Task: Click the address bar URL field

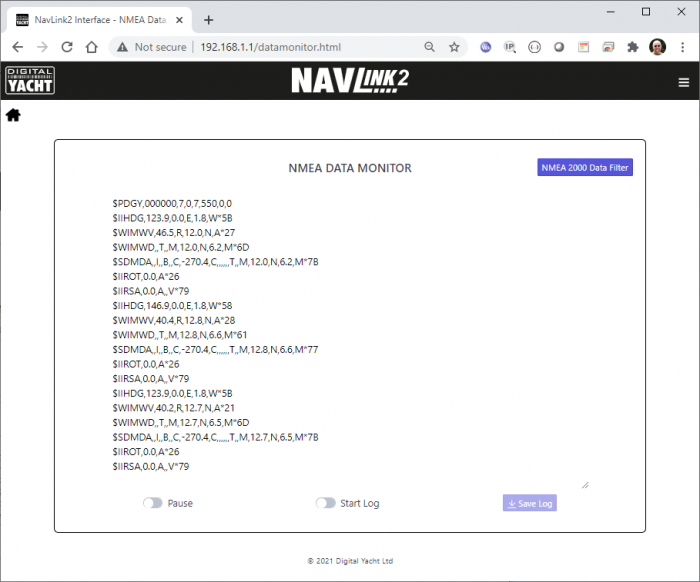Action: [x=300, y=47]
